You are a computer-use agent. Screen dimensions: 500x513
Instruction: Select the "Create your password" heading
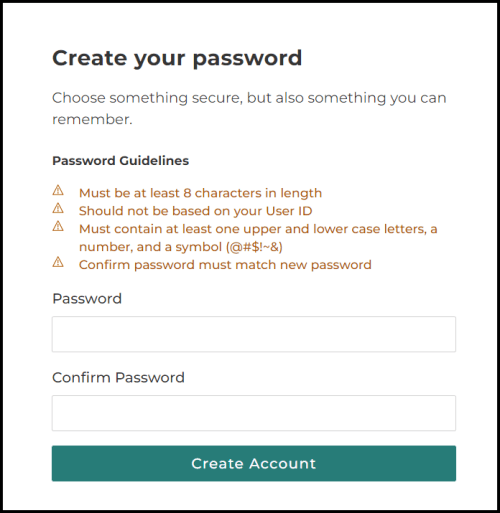(x=177, y=59)
